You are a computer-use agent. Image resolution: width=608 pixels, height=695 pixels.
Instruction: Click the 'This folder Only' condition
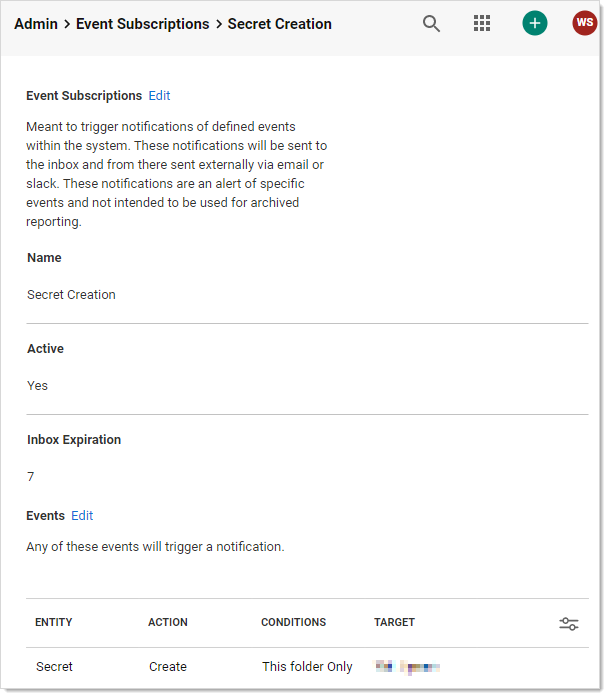[307, 667]
